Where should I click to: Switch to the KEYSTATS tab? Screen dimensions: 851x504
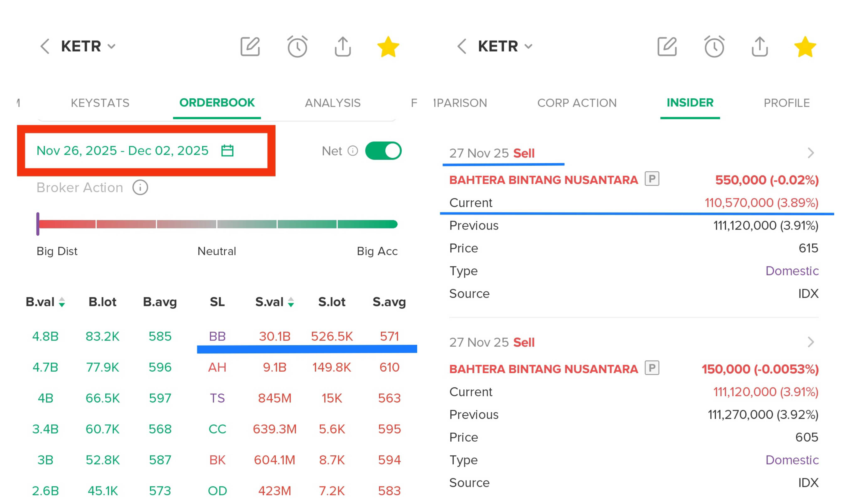point(100,103)
